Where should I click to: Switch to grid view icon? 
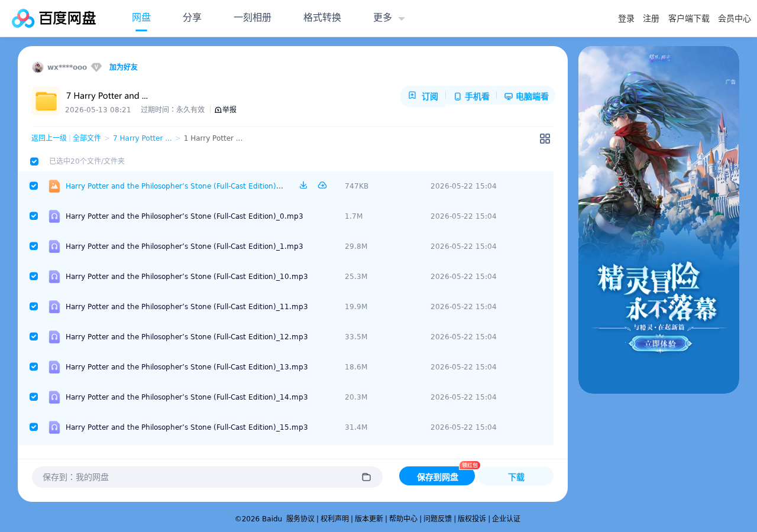(x=545, y=138)
